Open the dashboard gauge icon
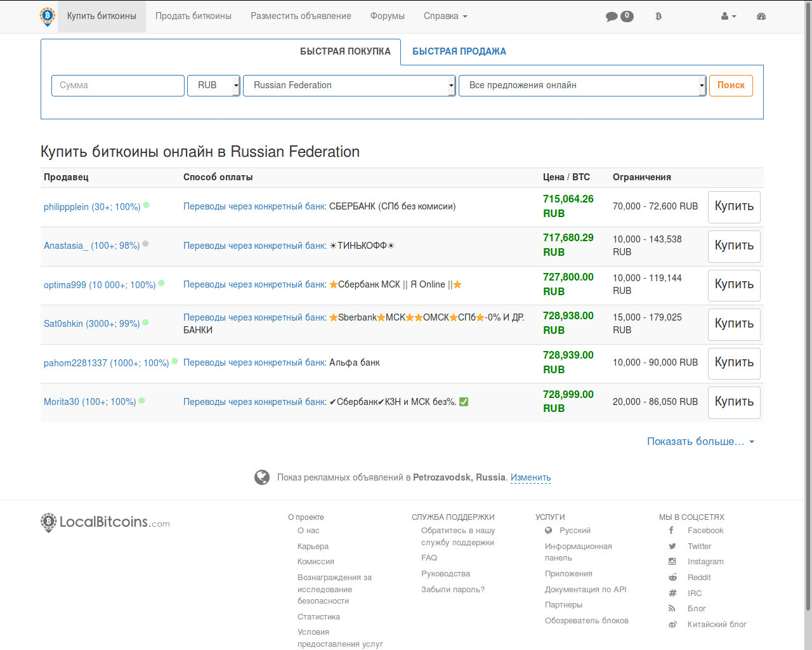This screenshot has width=812, height=650. [761, 17]
